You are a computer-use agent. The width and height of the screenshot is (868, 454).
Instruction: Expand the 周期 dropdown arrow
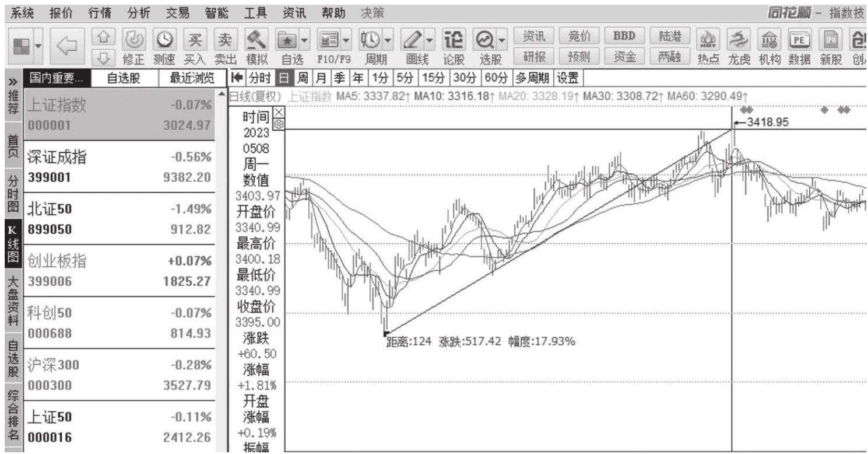[387, 41]
